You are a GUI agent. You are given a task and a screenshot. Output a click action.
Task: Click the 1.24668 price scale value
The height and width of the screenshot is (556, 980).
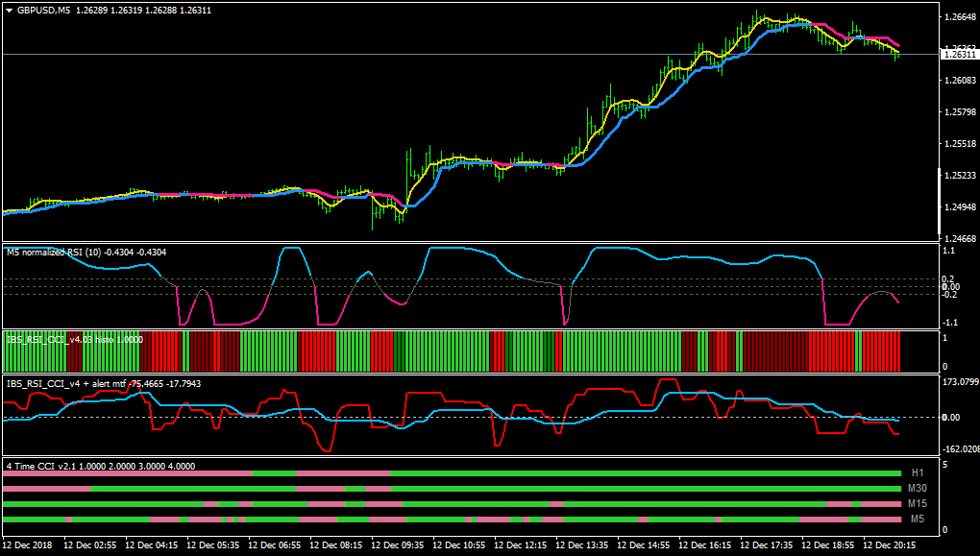pyautogui.click(x=961, y=239)
